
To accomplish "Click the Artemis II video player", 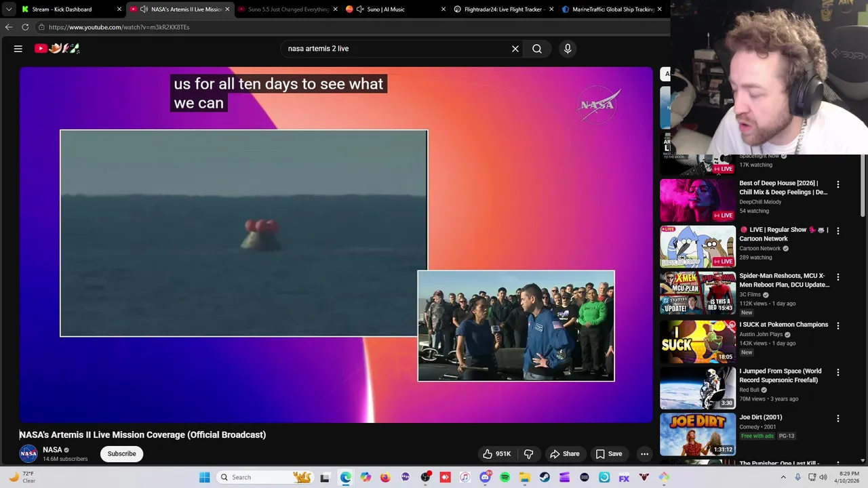I will click(x=336, y=245).
